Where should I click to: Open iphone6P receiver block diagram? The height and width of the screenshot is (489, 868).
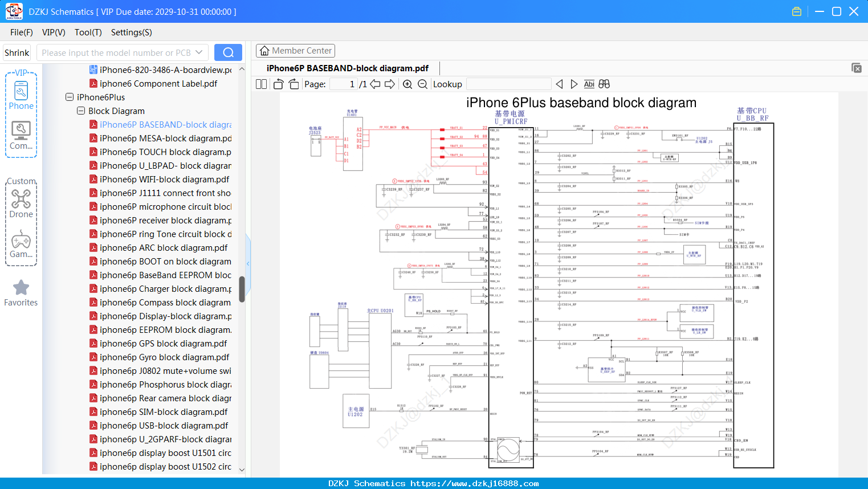[x=165, y=220]
